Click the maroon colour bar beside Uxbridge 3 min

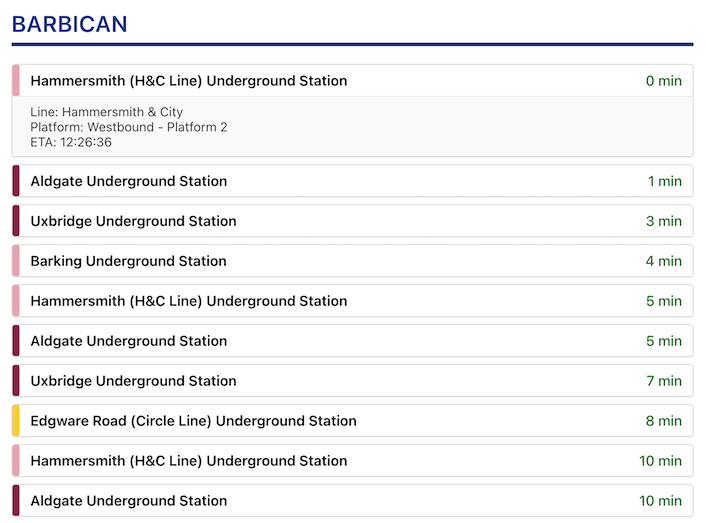click(x=16, y=221)
